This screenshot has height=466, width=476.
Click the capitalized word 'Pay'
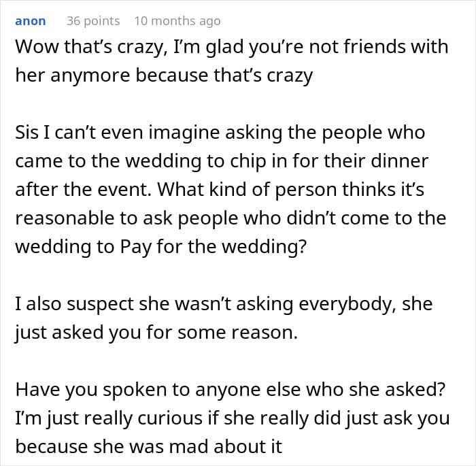coord(135,247)
